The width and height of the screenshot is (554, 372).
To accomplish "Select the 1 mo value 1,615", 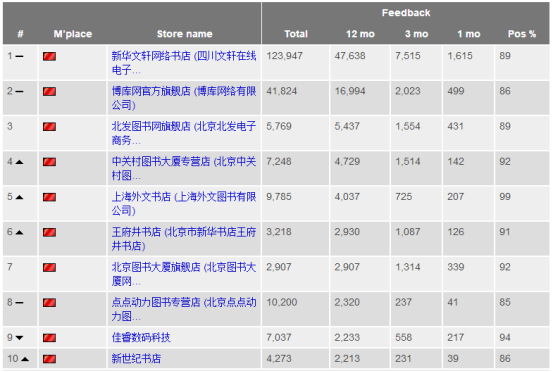I will point(460,56).
